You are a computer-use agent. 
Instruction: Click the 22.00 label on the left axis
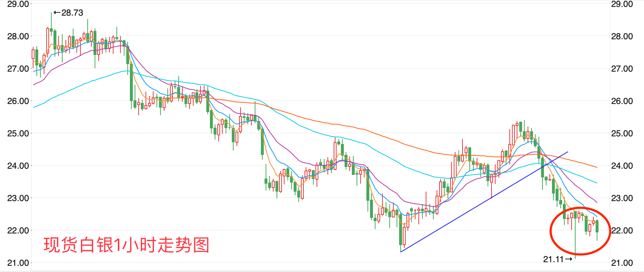[18, 231]
